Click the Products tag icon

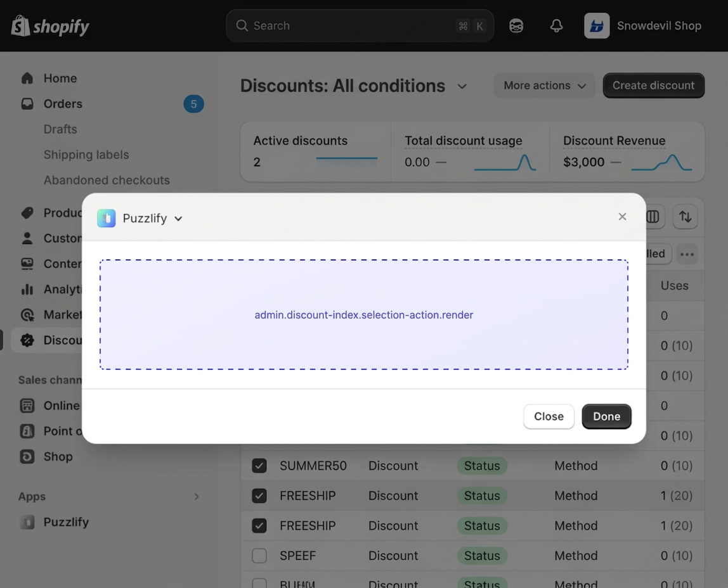coord(27,213)
